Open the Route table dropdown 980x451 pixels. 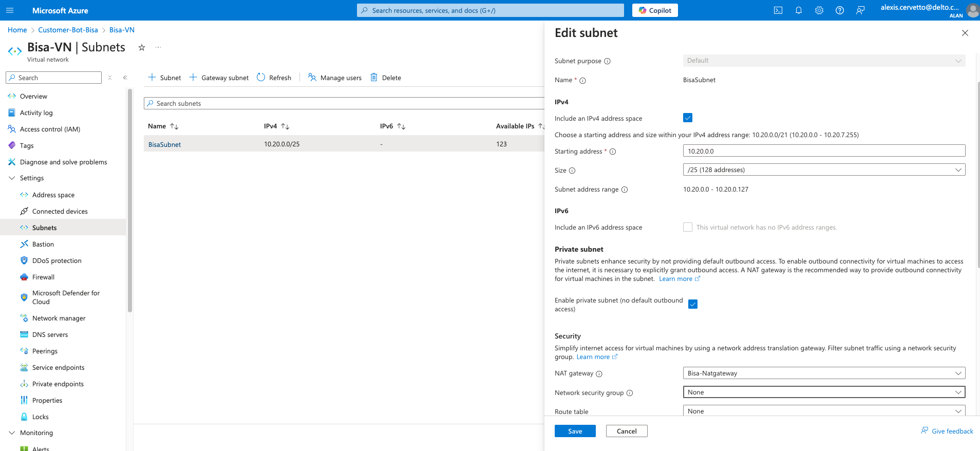point(824,411)
